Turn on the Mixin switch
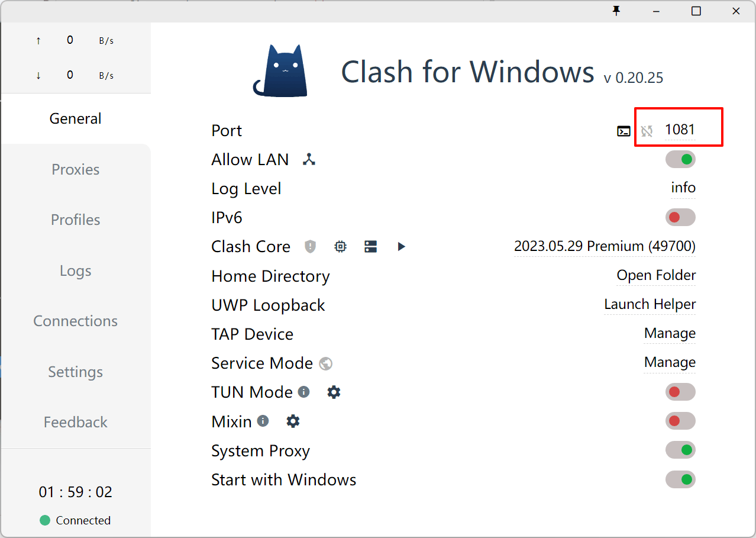The width and height of the screenshot is (756, 538). coord(680,421)
